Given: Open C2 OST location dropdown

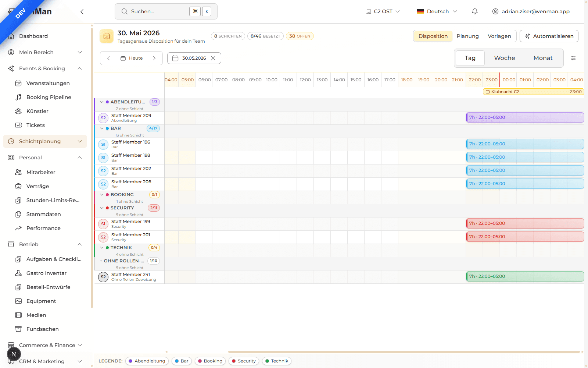Looking at the screenshot, I should tap(383, 11).
